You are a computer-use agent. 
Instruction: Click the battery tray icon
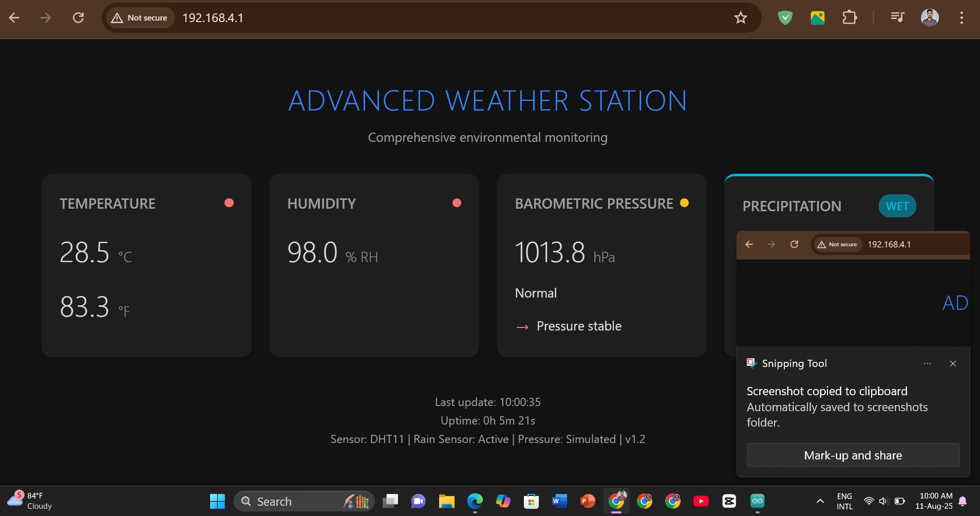coord(900,501)
